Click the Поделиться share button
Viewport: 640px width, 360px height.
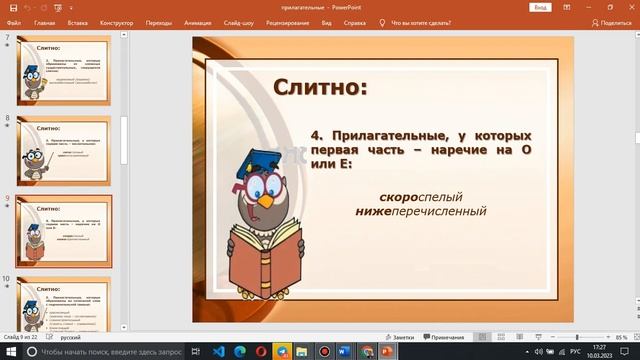click(x=611, y=23)
